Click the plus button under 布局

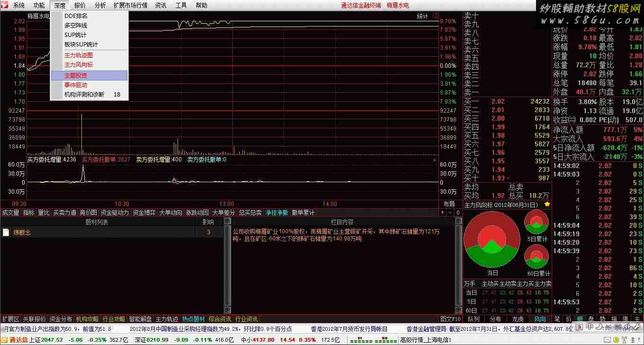[x=443, y=213]
